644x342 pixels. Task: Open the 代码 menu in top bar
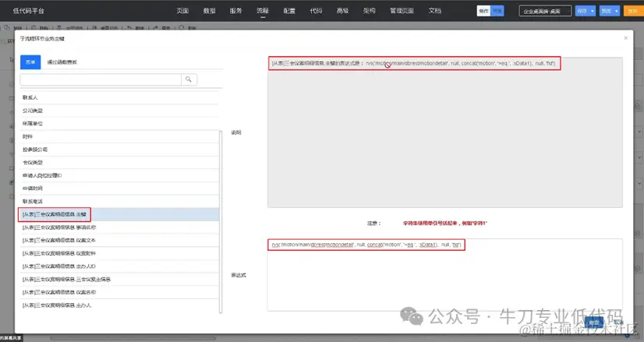tap(316, 11)
